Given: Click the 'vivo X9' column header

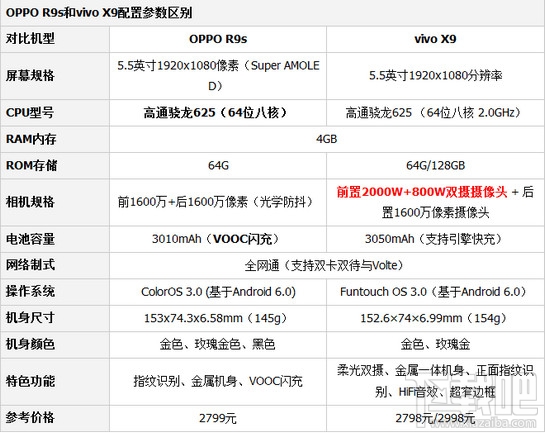Looking at the screenshot, I should coord(435,39).
